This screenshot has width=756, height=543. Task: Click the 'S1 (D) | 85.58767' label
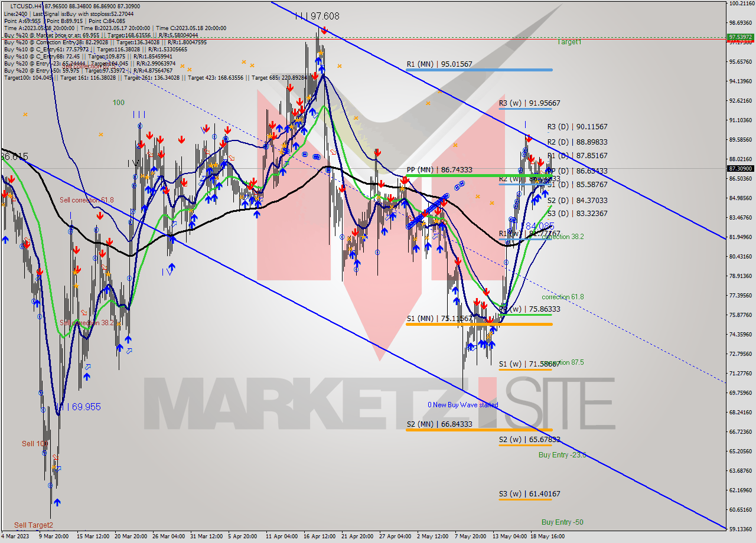tap(577, 185)
